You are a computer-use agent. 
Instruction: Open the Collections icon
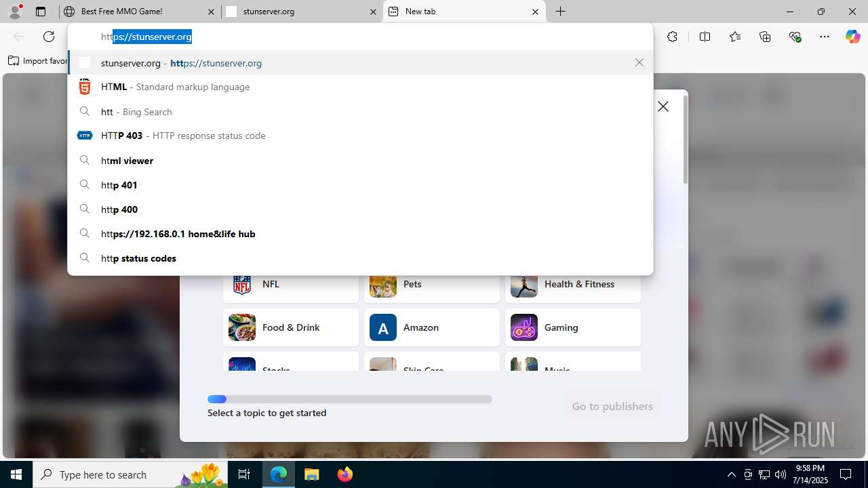pos(765,37)
